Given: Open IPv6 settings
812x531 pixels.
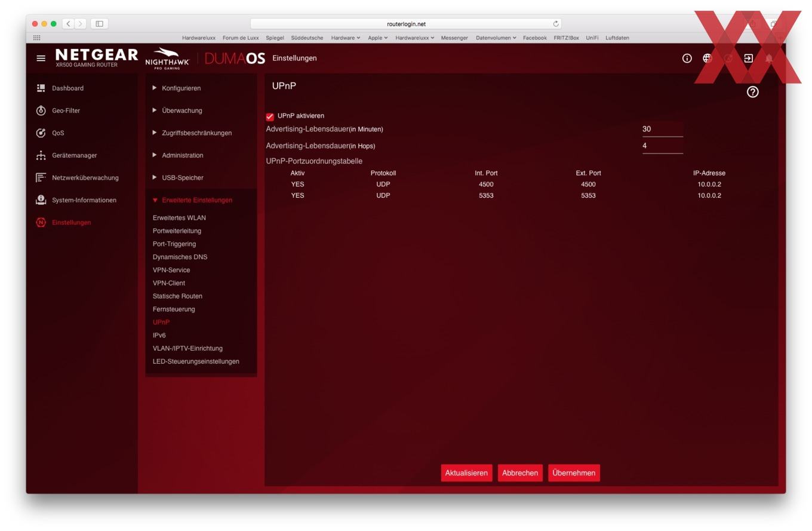Looking at the screenshot, I should (x=159, y=336).
